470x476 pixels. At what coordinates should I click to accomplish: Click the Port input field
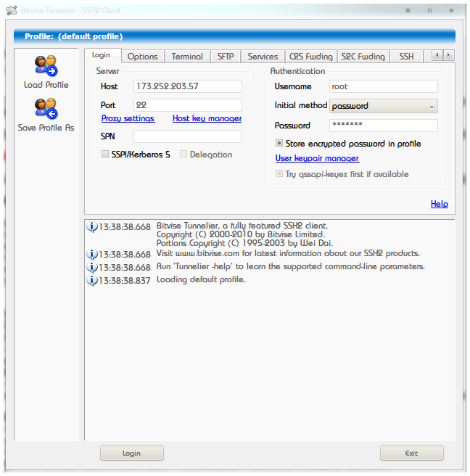pos(188,105)
